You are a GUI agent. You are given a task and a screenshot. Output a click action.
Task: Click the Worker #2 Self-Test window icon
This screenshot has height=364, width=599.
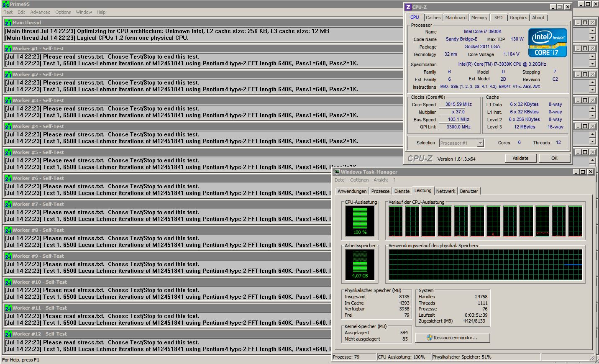(x=8, y=74)
